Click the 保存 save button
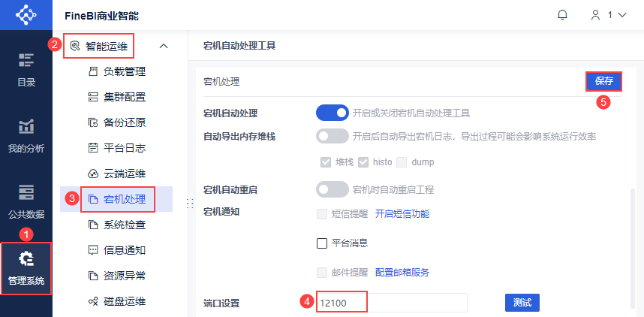The width and height of the screenshot is (644, 317). pos(603,81)
